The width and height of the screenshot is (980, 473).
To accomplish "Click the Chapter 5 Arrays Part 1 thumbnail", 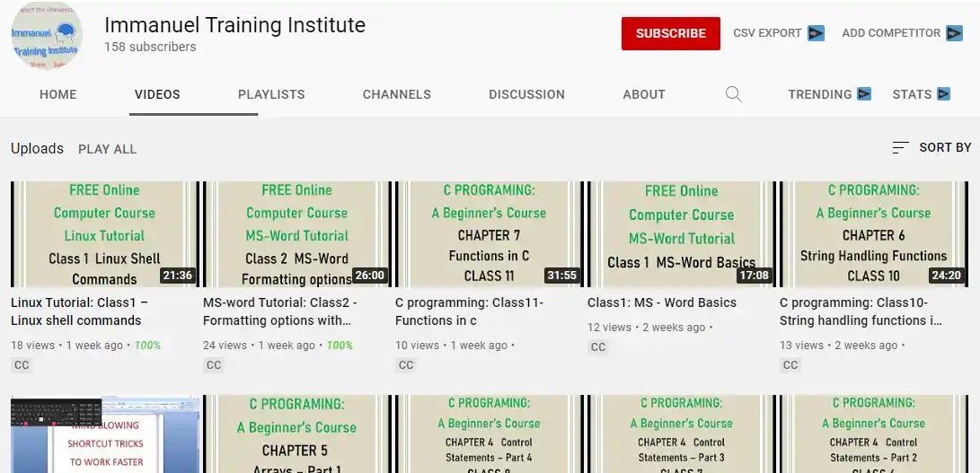I will click(297, 434).
